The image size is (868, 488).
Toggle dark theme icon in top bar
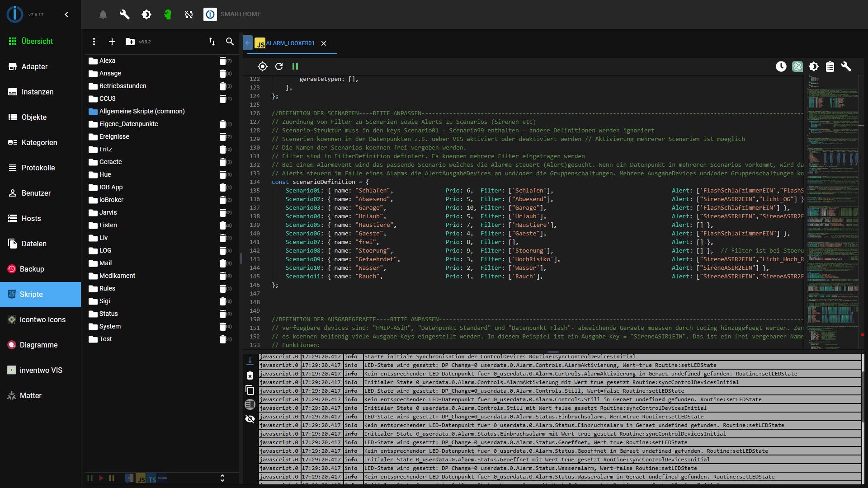(146, 14)
